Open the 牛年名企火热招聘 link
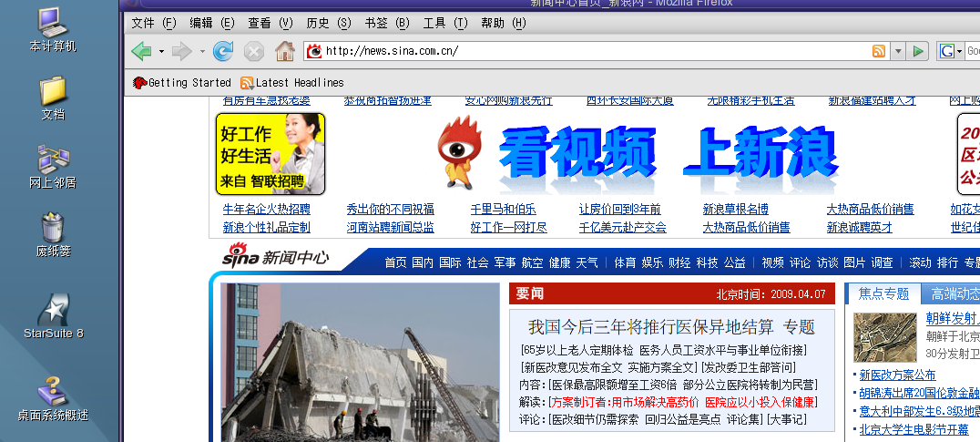Screen dimensions: 980x442 click(x=266, y=209)
